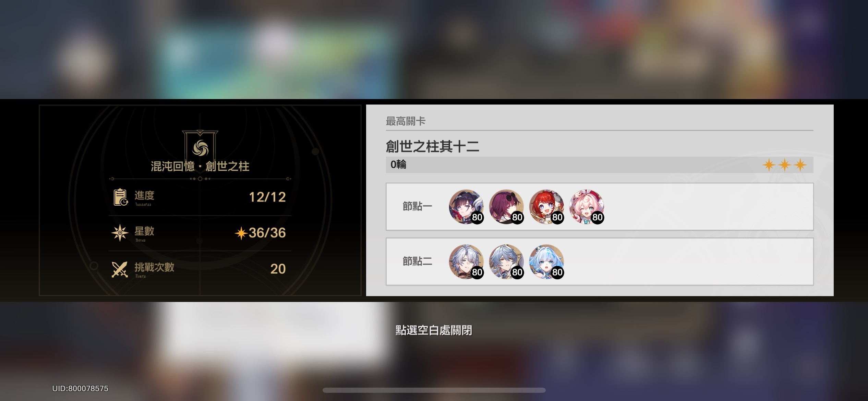This screenshot has width=868, height=401.
Task: Tap the iOS home indicator bar
Action: point(434,390)
